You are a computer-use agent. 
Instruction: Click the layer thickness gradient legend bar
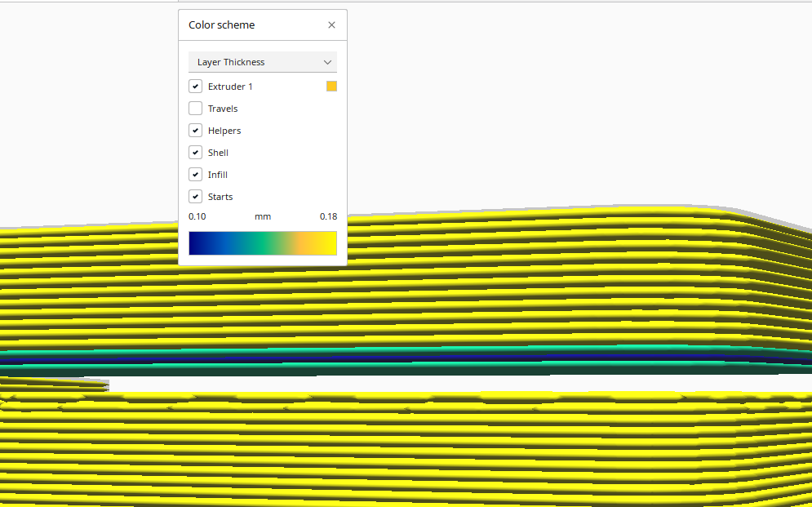[x=263, y=242]
